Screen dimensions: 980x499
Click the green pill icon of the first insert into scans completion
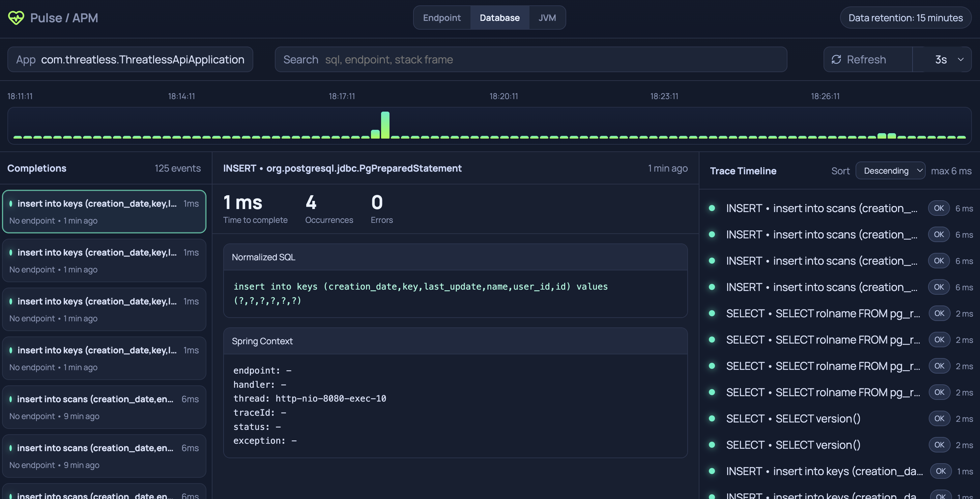coord(11,399)
